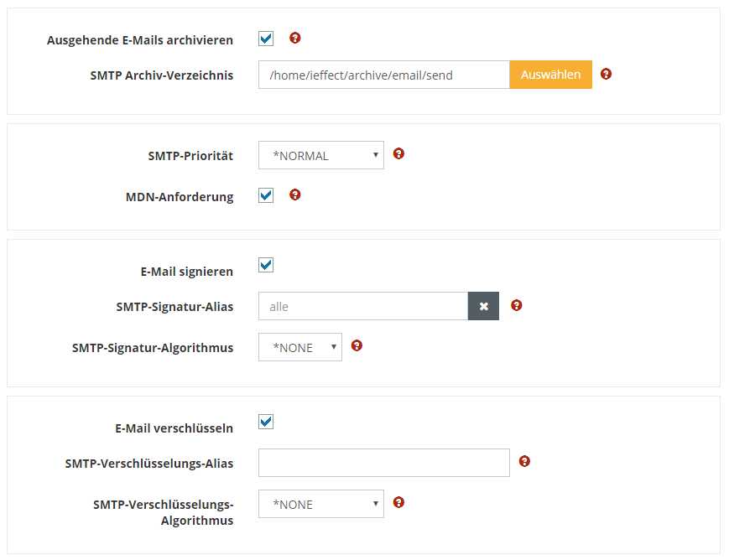Image resolution: width=729 pixels, height=560 pixels.
Task: Expand the SMTP-Signatur-Algorithmus dropdown
Action: coord(299,347)
